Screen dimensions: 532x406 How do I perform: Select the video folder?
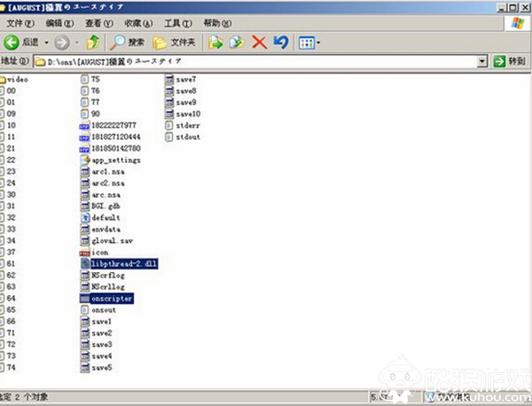pos(18,79)
